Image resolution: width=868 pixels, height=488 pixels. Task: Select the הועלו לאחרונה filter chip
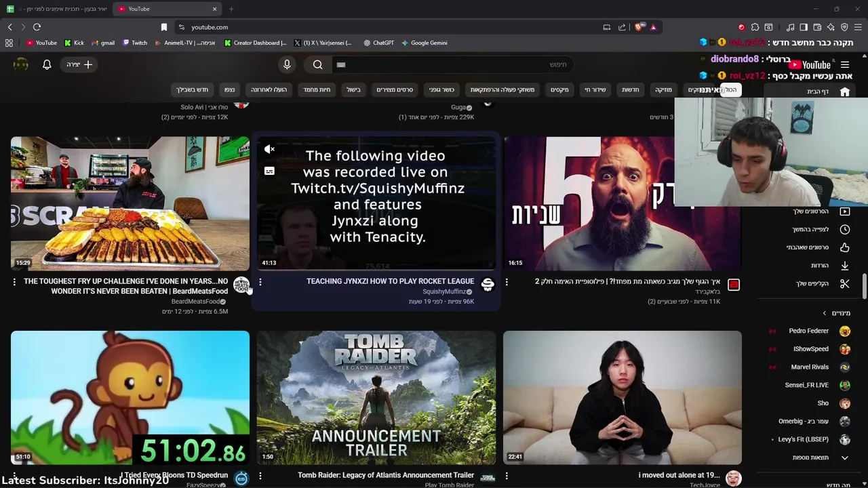(269, 89)
